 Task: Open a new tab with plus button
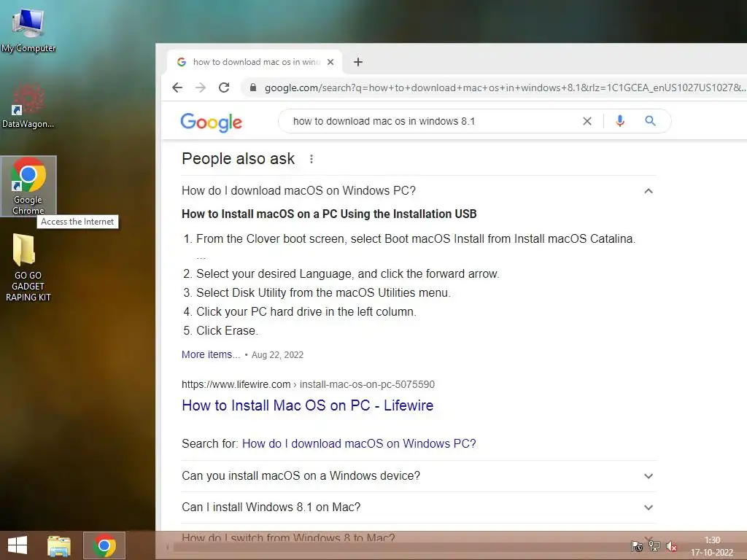(358, 62)
